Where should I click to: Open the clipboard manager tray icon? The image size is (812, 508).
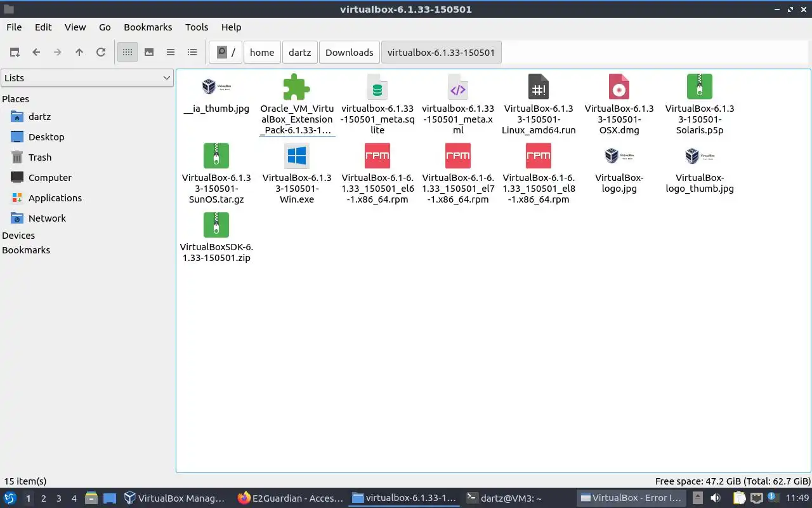pyautogui.click(x=740, y=498)
